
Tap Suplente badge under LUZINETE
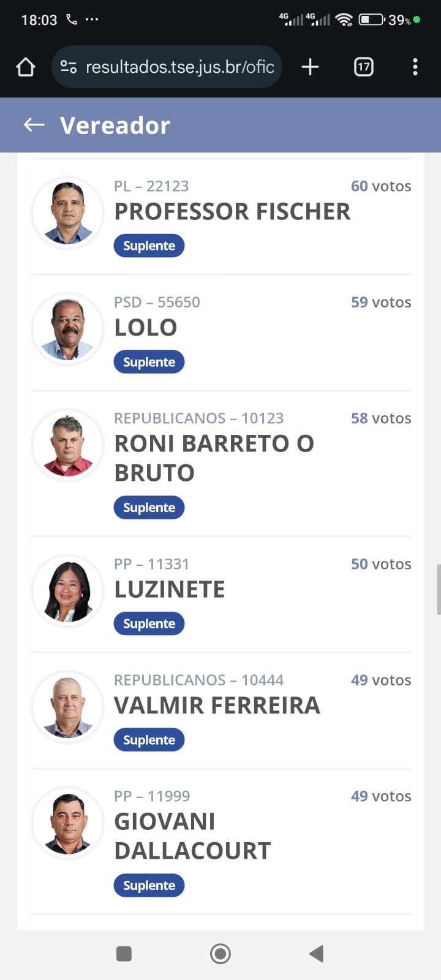tap(149, 624)
